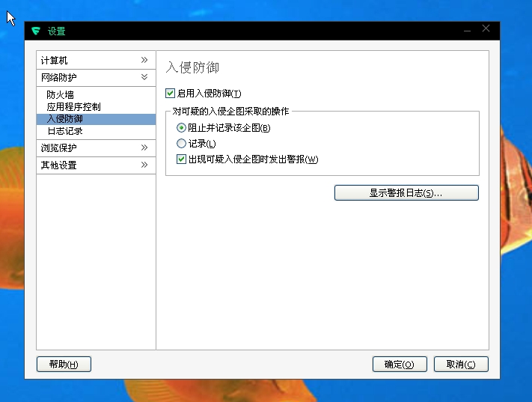The height and width of the screenshot is (402, 532).
Task: Go to the 日志记录 page
Action: [x=64, y=131]
